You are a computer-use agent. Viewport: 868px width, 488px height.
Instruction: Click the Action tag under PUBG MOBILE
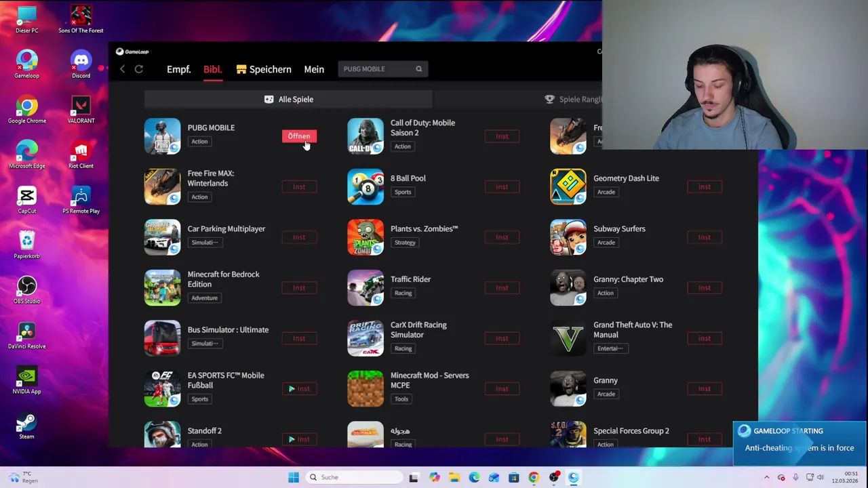point(199,142)
